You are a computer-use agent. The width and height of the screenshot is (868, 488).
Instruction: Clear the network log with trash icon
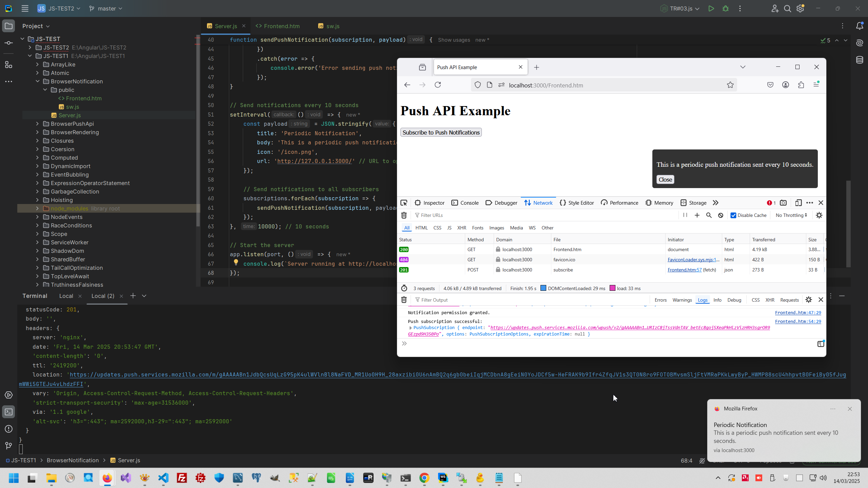click(404, 215)
